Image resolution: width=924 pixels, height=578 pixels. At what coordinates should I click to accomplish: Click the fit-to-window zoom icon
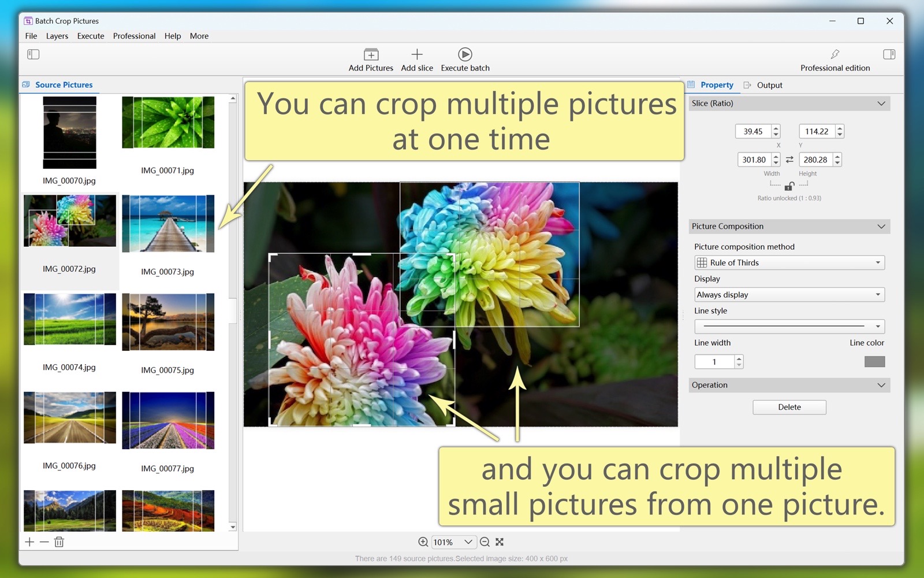click(x=500, y=542)
